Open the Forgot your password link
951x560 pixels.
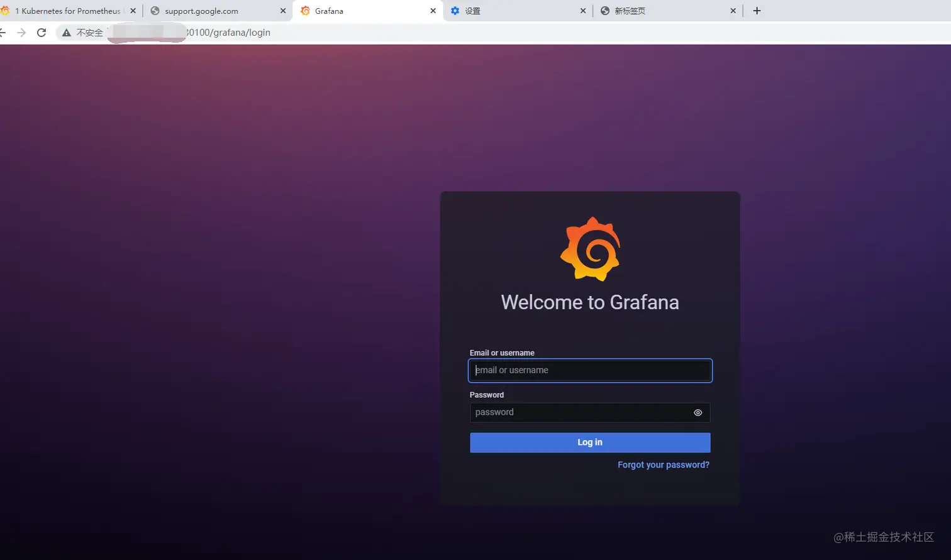pyautogui.click(x=664, y=465)
